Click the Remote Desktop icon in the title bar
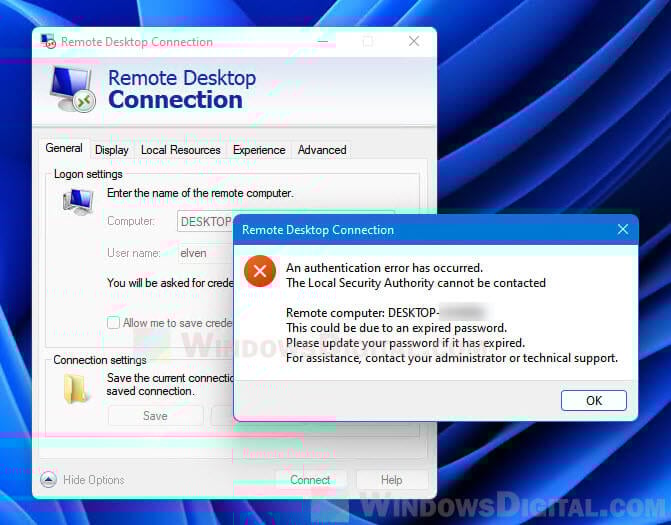The height and width of the screenshot is (525, 671). click(x=48, y=42)
